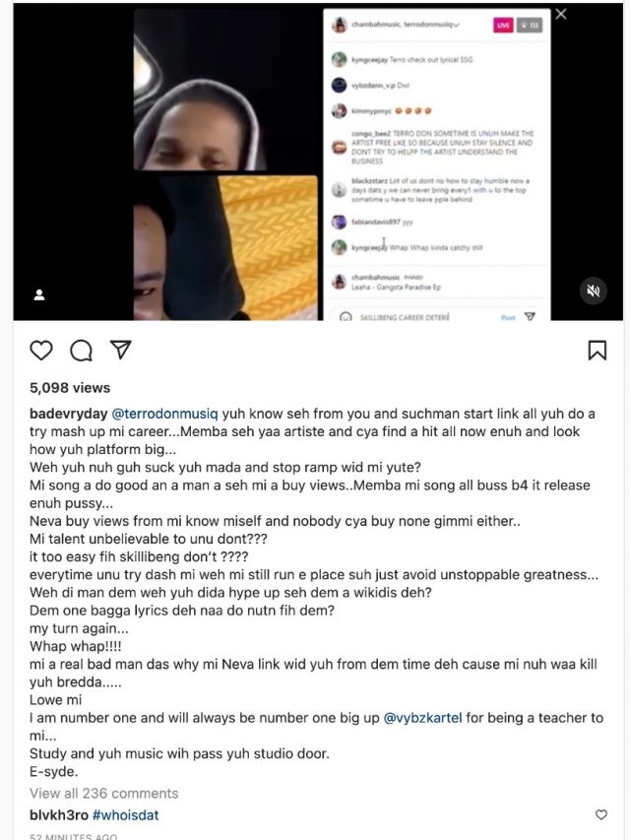Click the Post button in live chat
Image resolution: width=630 pixels, height=840 pixels.
508,317
